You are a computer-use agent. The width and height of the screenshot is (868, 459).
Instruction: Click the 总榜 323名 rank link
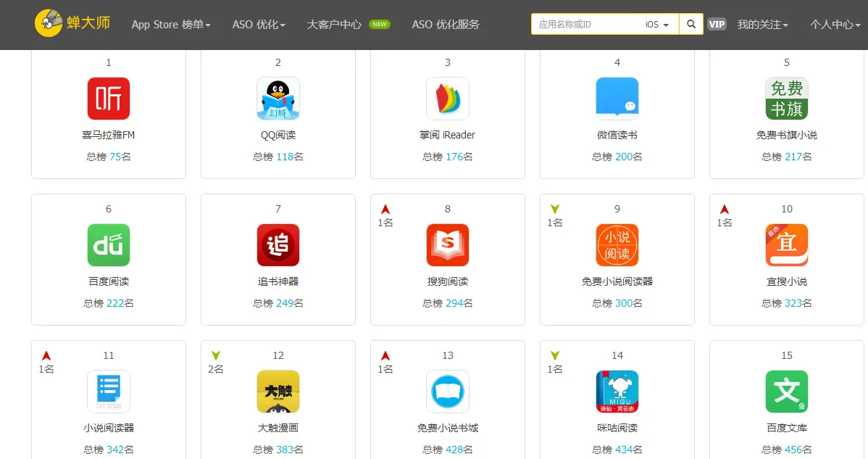pyautogui.click(x=787, y=303)
